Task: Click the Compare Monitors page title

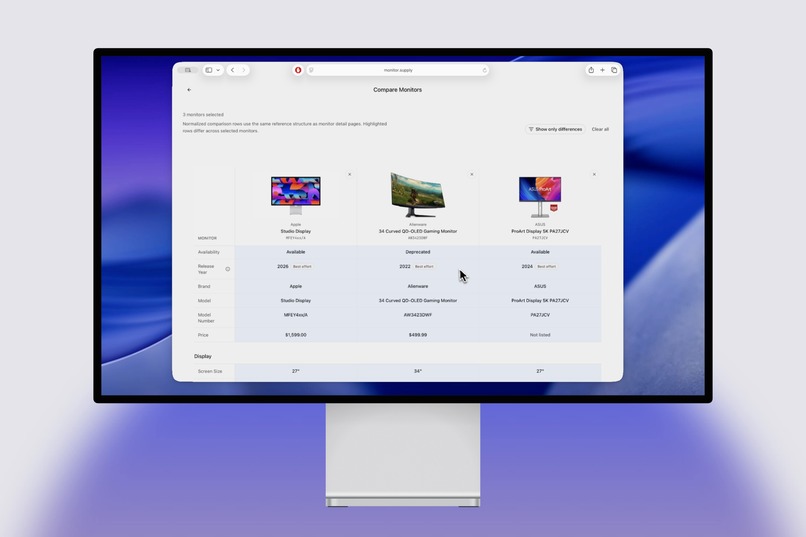Action: (x=397, y=90)
